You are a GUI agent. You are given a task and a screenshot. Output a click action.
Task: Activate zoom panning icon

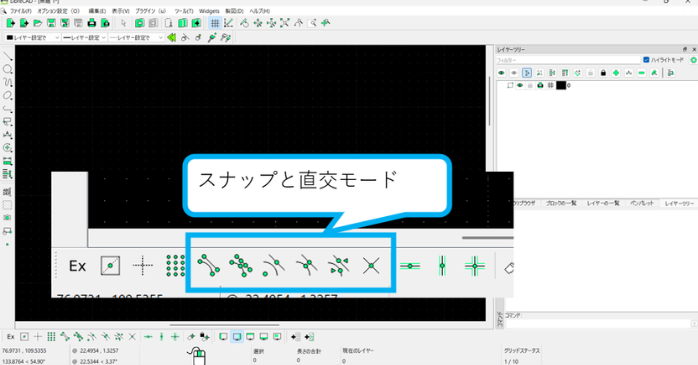click(x=326, y=23)
